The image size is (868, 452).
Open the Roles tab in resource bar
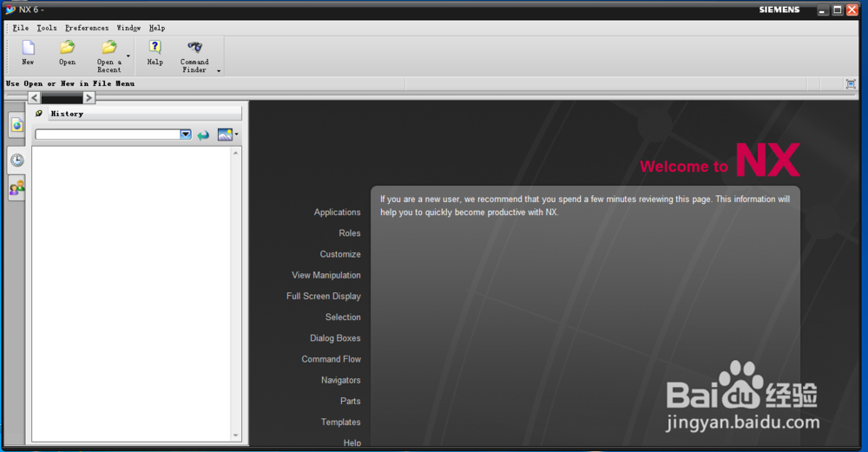pos(17,188)
